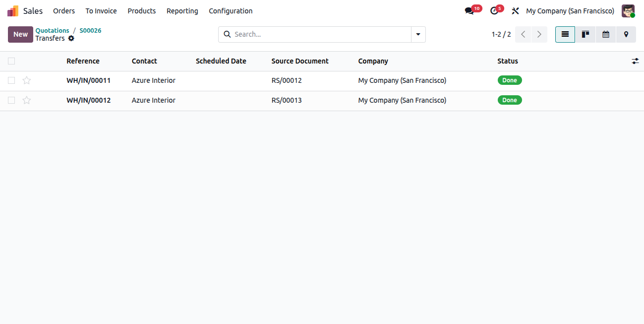Select all transfers with header checkbox
The height and width of the screenshot is (324, 644).
coord(11,61)
